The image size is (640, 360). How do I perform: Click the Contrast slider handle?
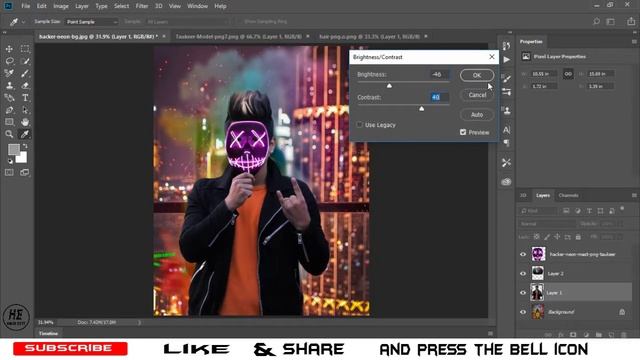click(422, 108)
